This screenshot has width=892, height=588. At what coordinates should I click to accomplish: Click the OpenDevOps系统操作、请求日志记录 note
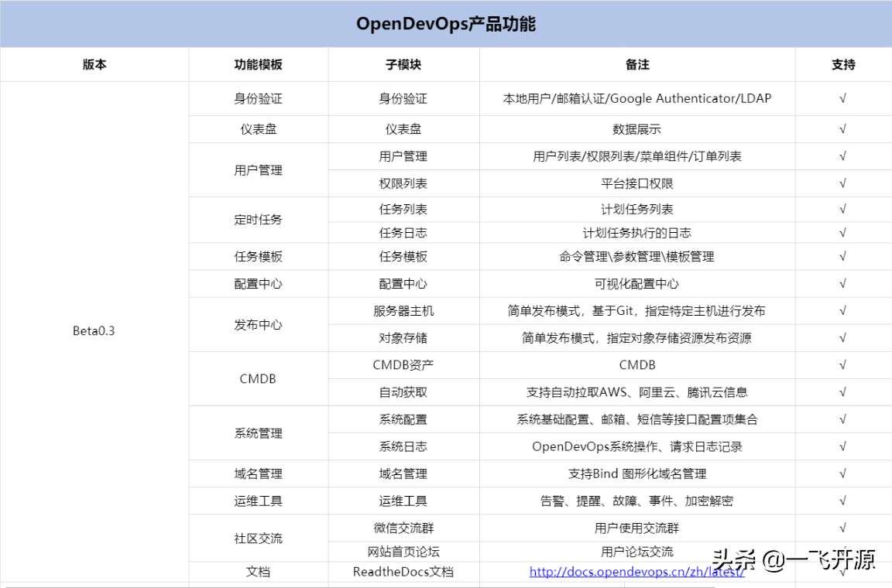point(637,447)
